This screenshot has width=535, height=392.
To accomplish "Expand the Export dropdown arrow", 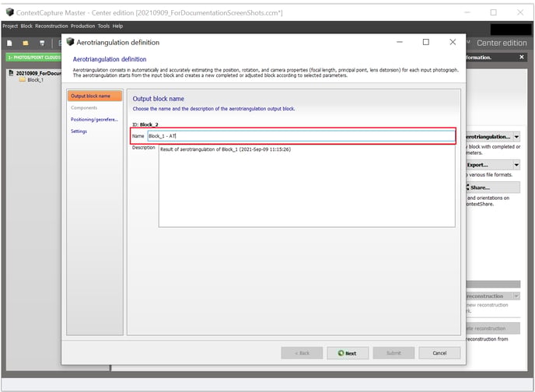I will [516, 165].
